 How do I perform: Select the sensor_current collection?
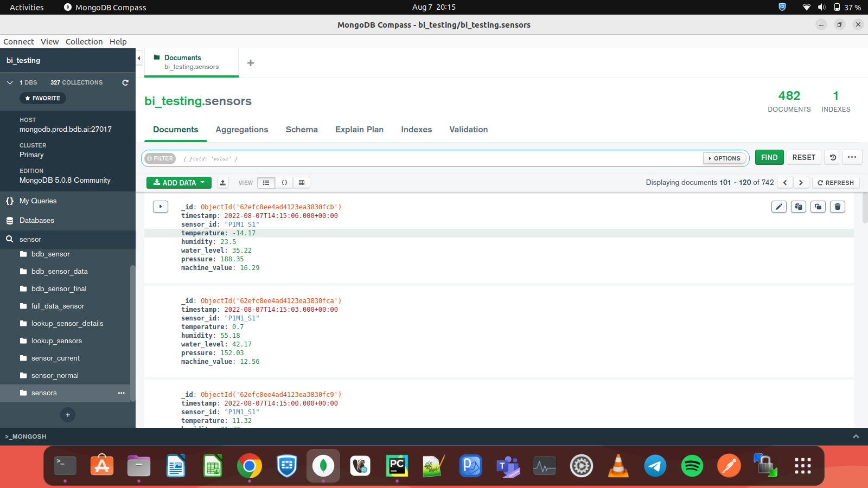(55, 358)
